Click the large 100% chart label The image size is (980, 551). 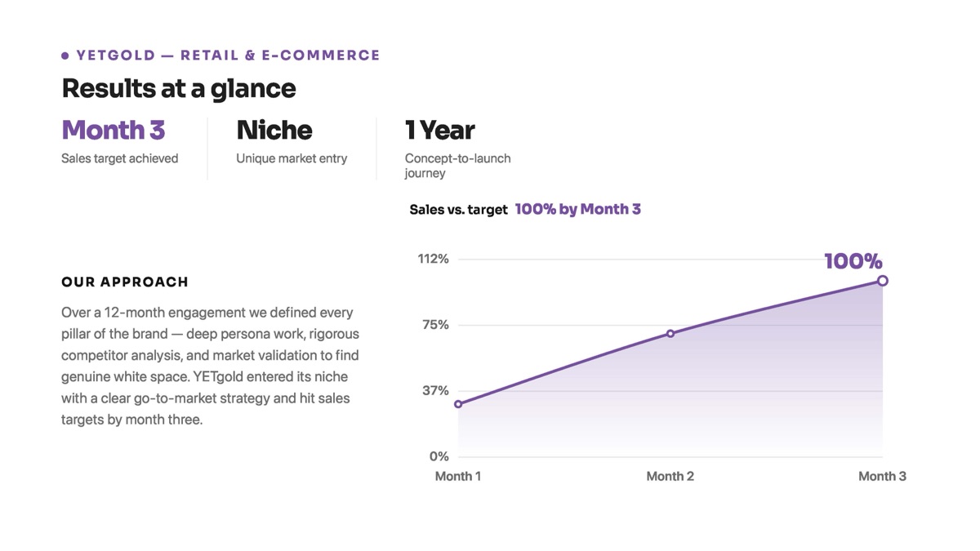tap(853, 261)
